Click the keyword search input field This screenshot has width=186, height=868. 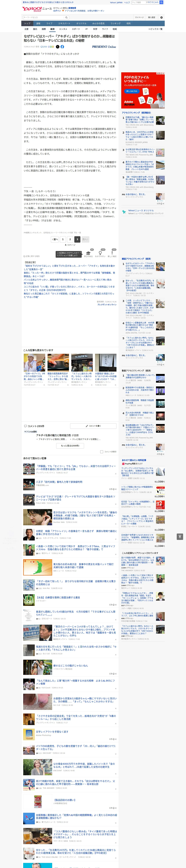[44, 18]
